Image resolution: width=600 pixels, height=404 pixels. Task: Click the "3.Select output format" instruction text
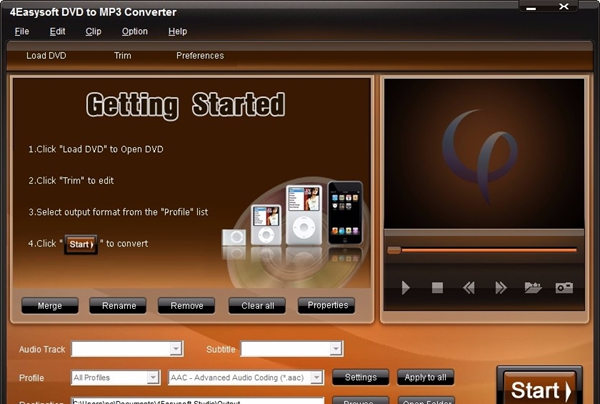tap(118, 212)
